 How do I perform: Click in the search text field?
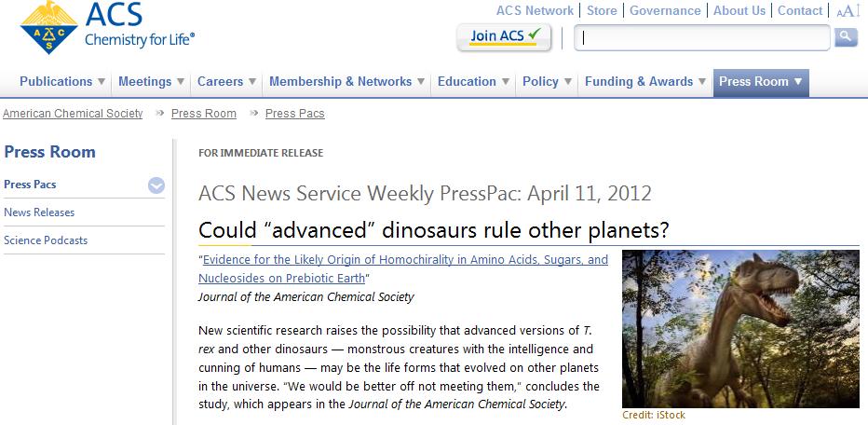pos(702,38)
